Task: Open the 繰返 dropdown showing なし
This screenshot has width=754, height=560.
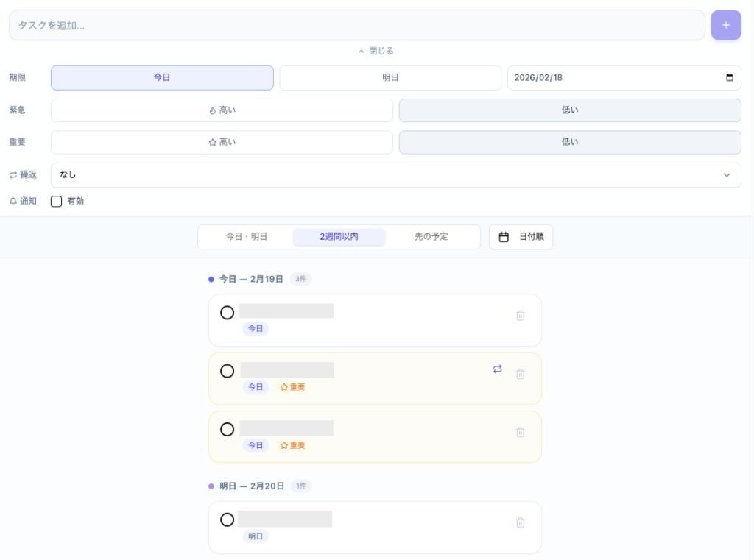Action: point(395,175)
